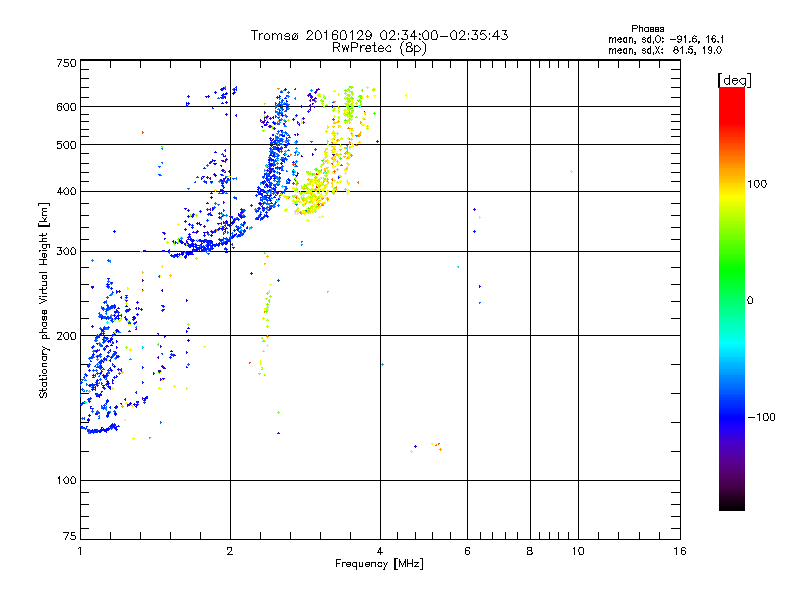
Task: Click the x-axis '16' tick label
Action: pyautogui.click(x=680, y=551)
